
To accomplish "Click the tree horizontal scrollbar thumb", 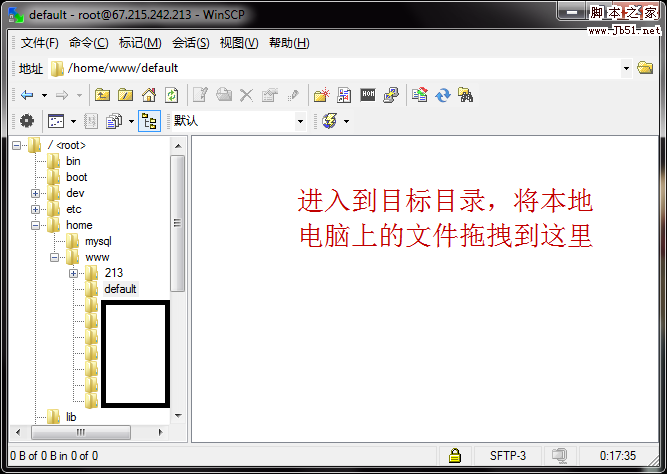I will coord(81,432).
